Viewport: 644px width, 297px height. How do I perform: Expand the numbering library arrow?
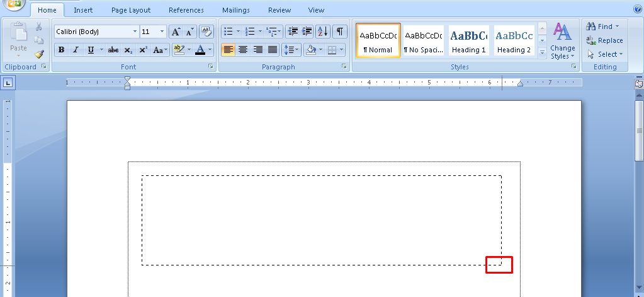tap(260, 32)
